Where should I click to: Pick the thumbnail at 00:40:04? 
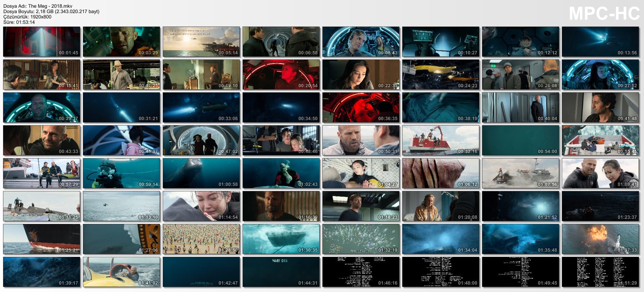[521, 107]
